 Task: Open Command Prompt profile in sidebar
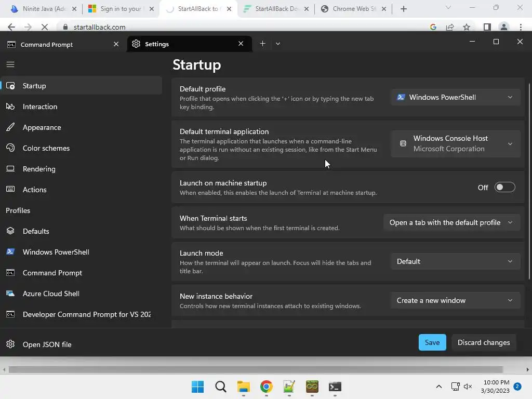pyautogui.click(x=82, y=272)
